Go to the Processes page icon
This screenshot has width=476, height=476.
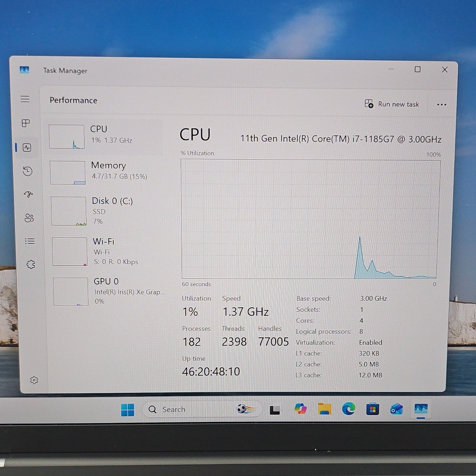coord(26,123)
